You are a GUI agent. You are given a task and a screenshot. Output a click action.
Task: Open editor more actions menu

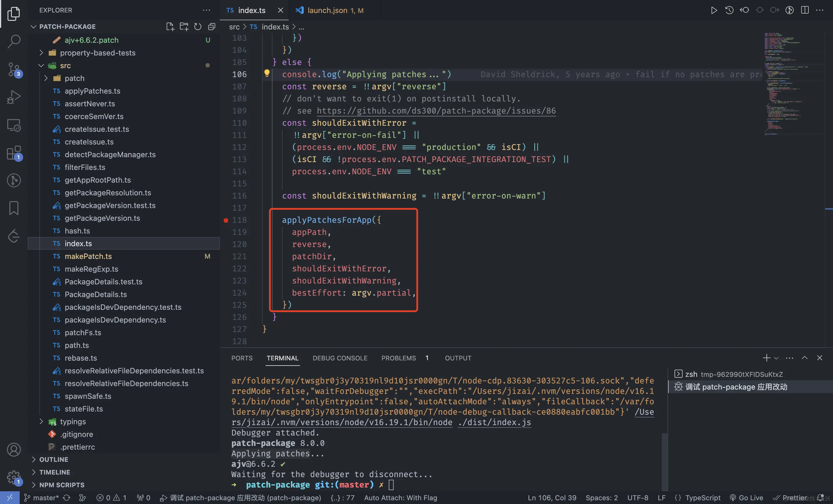click(x=820, y=10)
